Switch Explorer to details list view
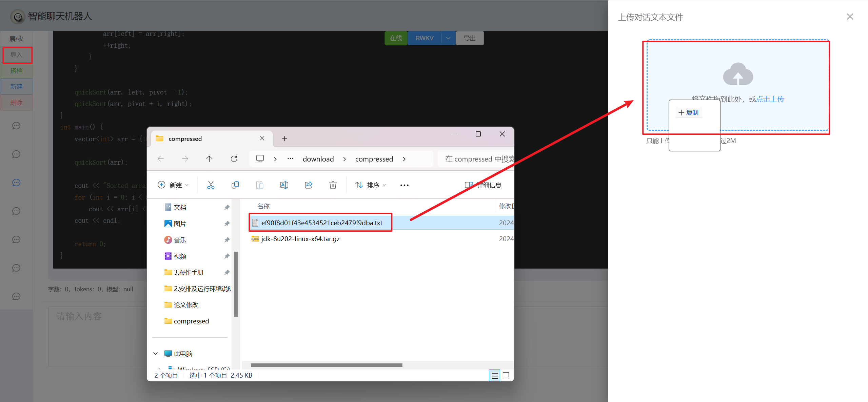 (495, 375)
